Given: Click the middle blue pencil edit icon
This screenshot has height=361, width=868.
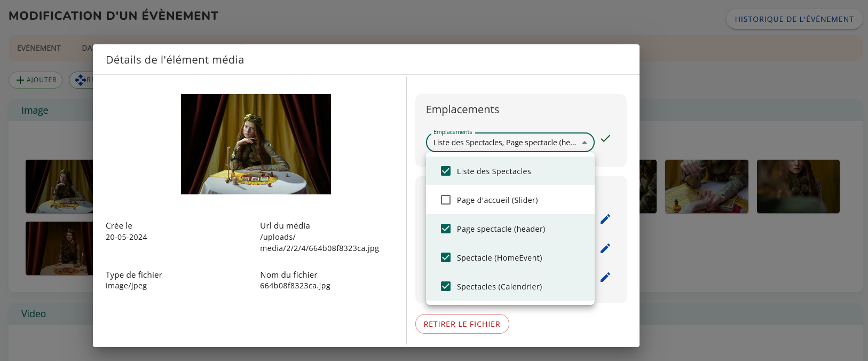Looking at the screenshot, I should tap(605, 248).
